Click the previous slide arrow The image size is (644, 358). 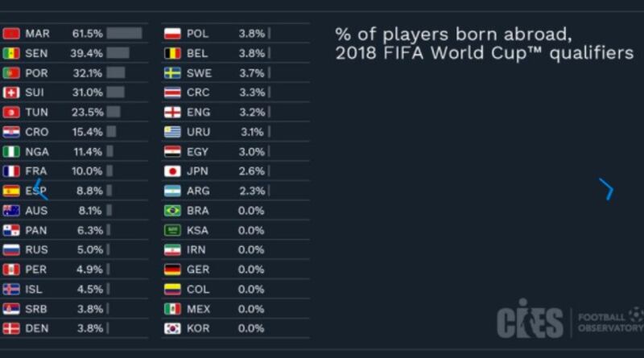[41, 189]
